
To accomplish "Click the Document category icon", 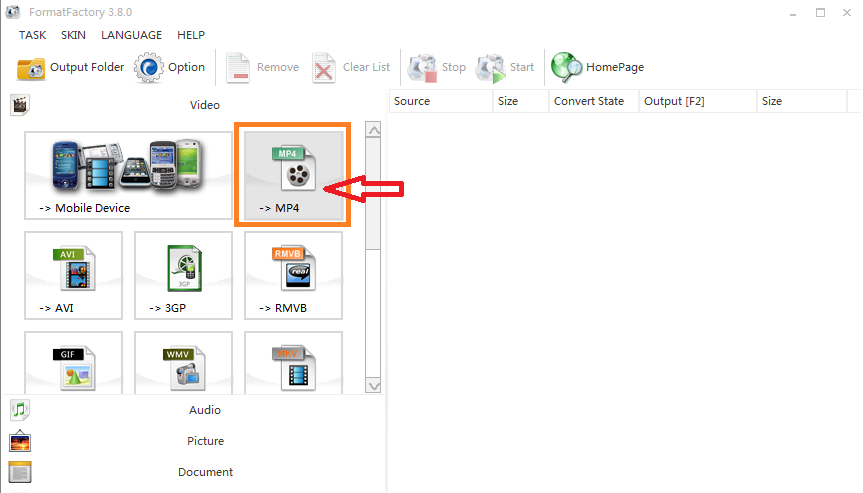I will coord(20,472).
